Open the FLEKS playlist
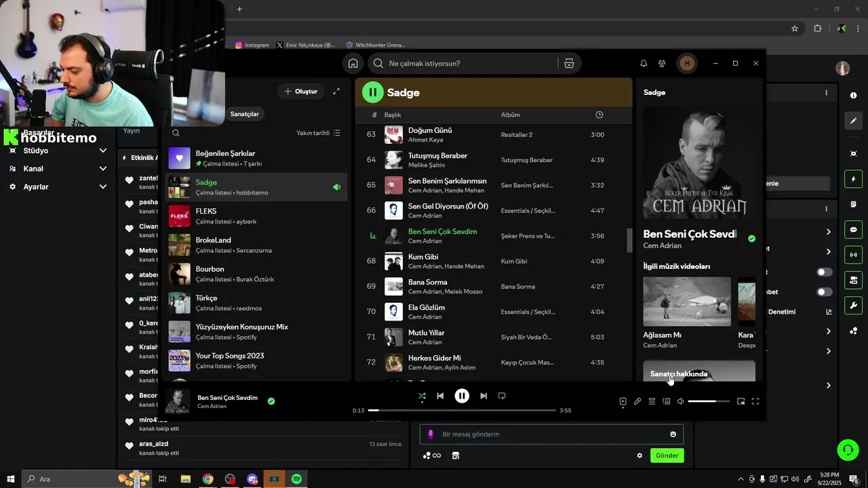Screen dimensions: 868x488 click(x=256, y=216)
